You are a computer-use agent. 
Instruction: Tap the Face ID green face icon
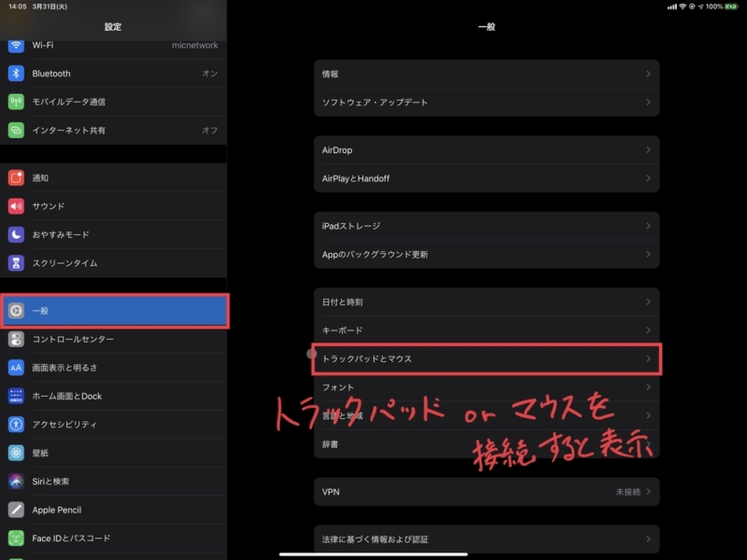[x=16, y=539]
